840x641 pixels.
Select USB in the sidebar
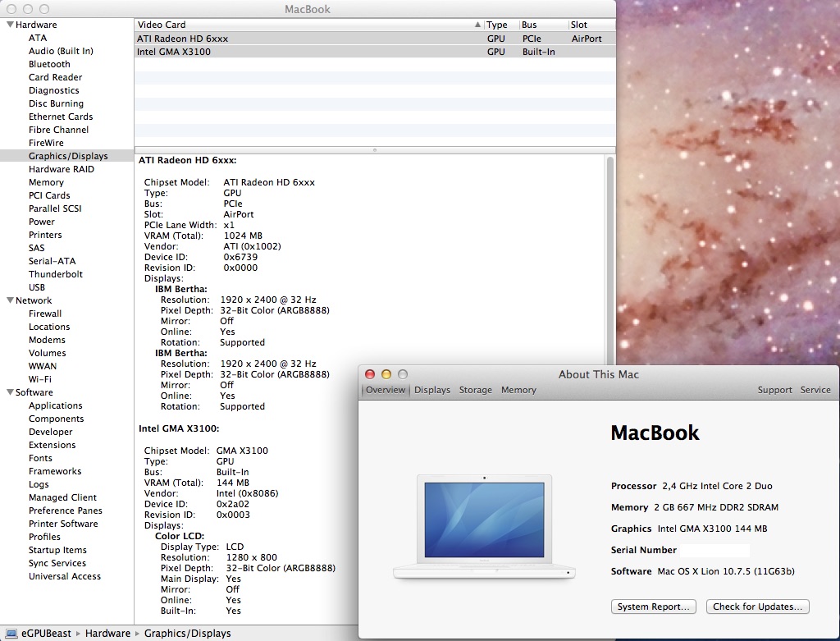36,287
